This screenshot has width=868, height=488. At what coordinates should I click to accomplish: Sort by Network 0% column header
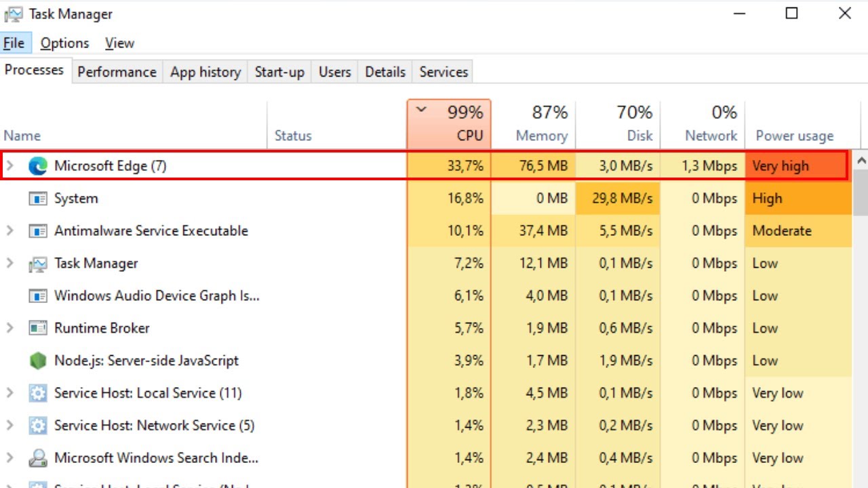pyautogui.click(x=703, y=125)
